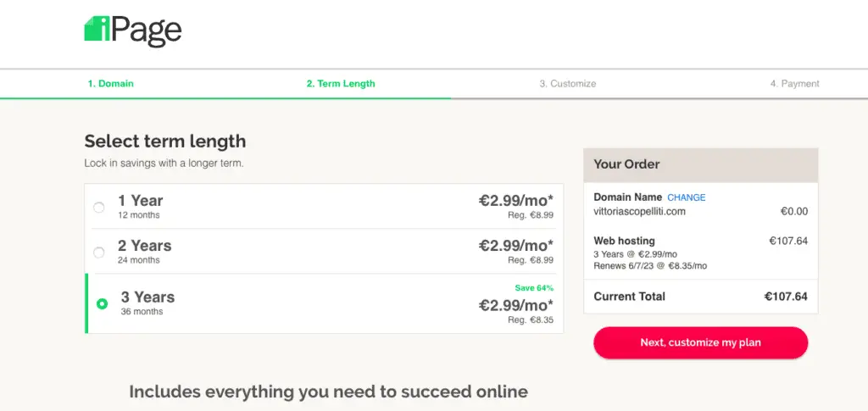Screen dimensions: 868x411
Task: Click the Save 64% label
Action: point(534,287)
